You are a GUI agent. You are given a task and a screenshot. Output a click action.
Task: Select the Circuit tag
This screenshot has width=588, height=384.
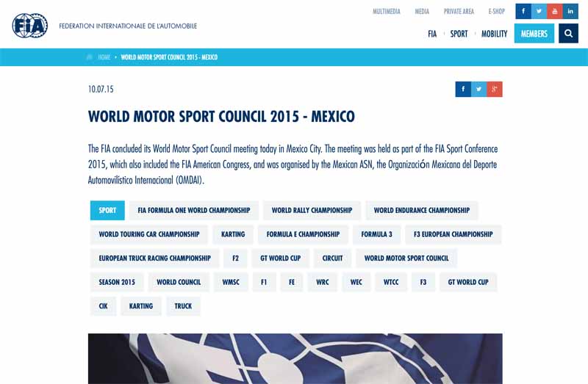coord(333,258)
